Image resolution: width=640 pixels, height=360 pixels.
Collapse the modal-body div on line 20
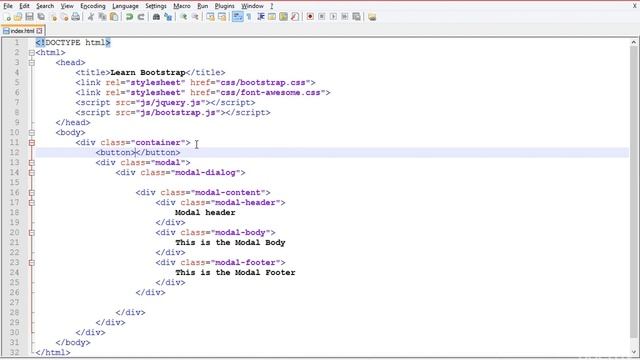tap(32, 233)
